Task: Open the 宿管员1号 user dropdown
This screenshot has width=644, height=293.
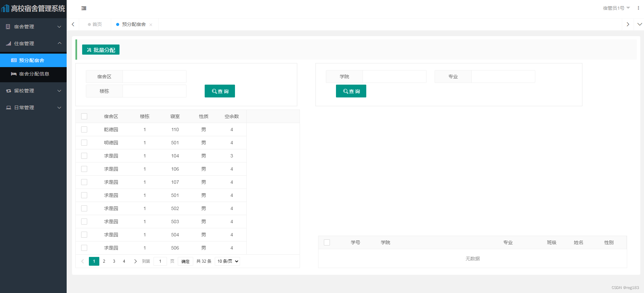Action: 616,8
